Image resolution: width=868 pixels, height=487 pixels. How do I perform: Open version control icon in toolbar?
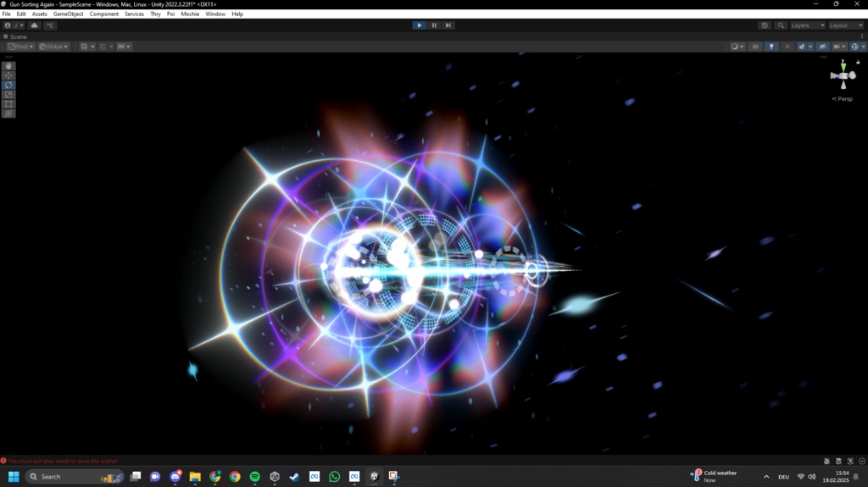[49, 25]
